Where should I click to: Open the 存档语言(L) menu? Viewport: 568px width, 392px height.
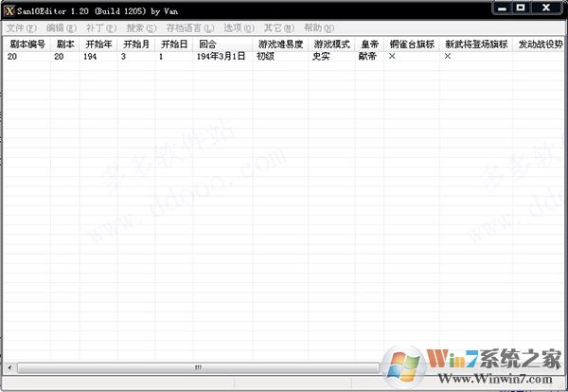click(x=190, y=27)
